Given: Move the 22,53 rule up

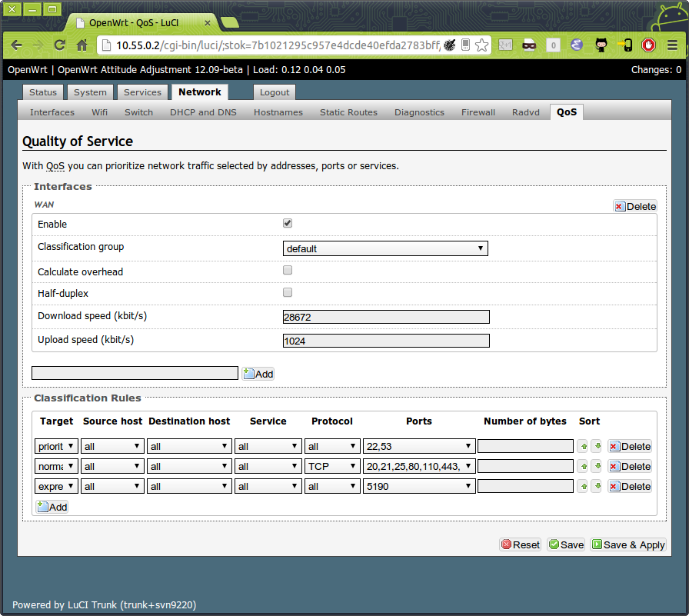Looking at the screenshot, I should [584, 446].
